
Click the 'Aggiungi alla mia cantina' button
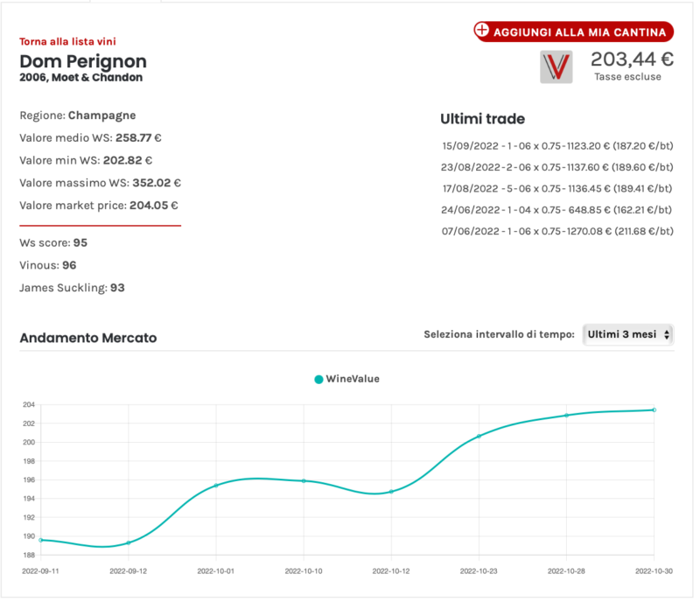573,31
